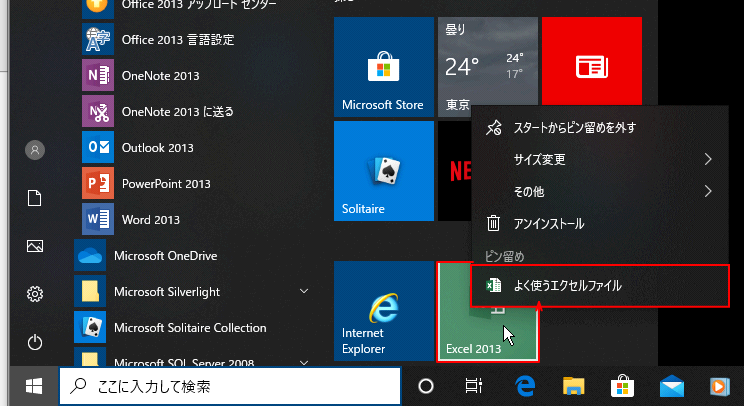Open the Internet Explorer tile
Screen dimensions: 744x406
pyautogui.click(x=384, y=311)
